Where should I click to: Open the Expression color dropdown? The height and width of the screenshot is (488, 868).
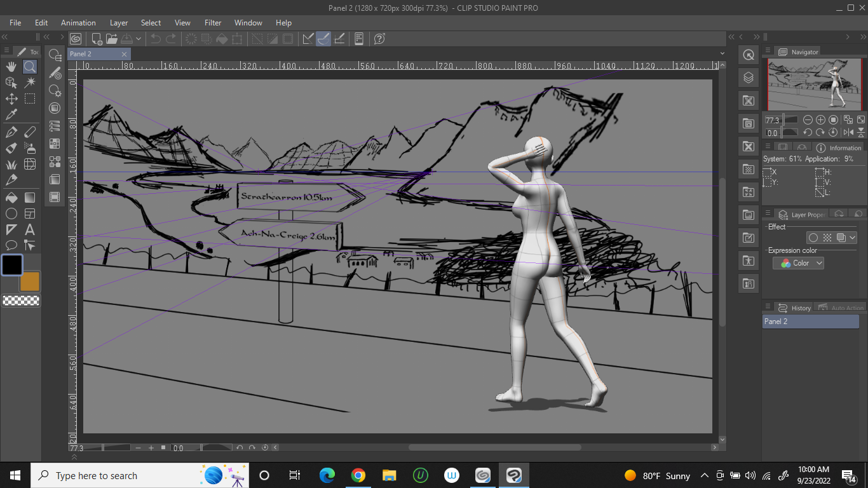pyautogui.click(x=799, y=263)
